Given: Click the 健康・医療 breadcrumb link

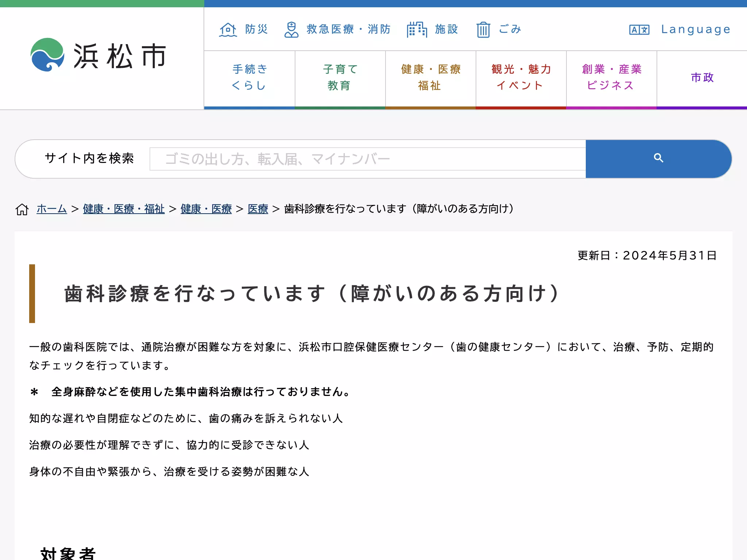Looking at the screenshot, I should coord(206,209).
